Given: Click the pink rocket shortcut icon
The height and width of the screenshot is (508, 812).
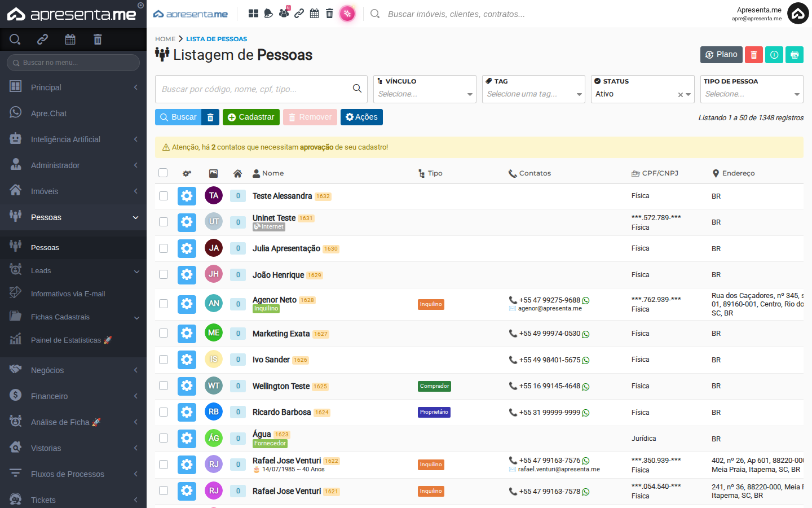Looking at the screenshot, I should pyautogui.click(x=347, y=14).
